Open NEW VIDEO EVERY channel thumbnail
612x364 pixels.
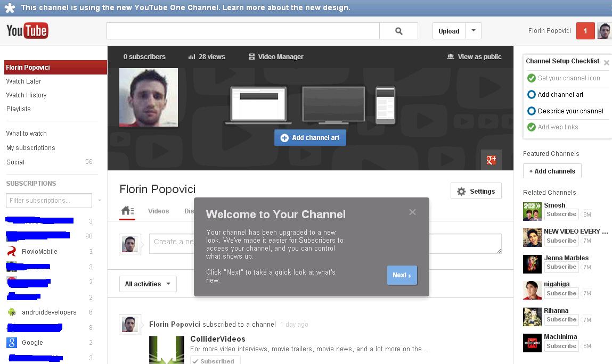(532, 237)
